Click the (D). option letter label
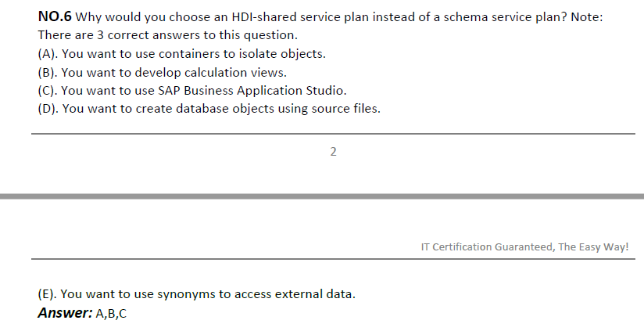 click(x=48, y=109)
